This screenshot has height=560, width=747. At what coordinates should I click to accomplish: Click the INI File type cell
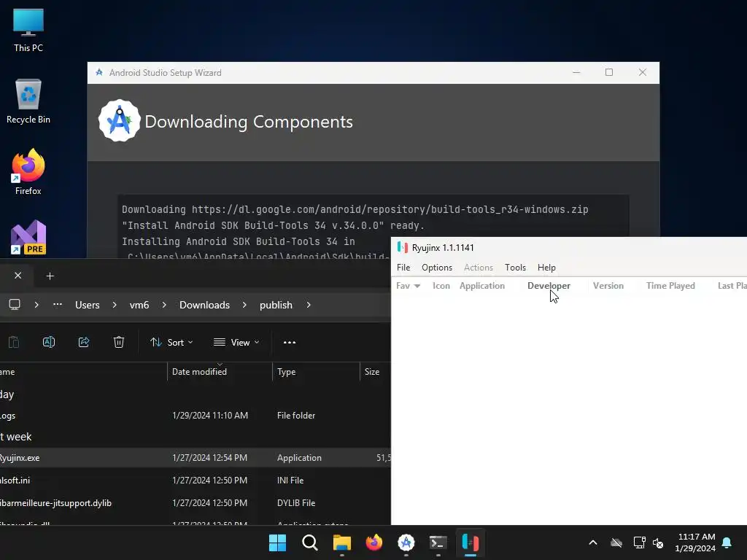[x=290, y=480]
